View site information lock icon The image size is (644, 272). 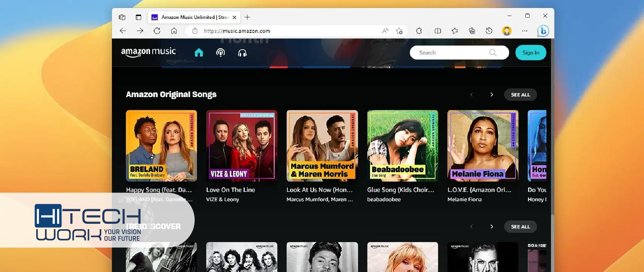195,31
